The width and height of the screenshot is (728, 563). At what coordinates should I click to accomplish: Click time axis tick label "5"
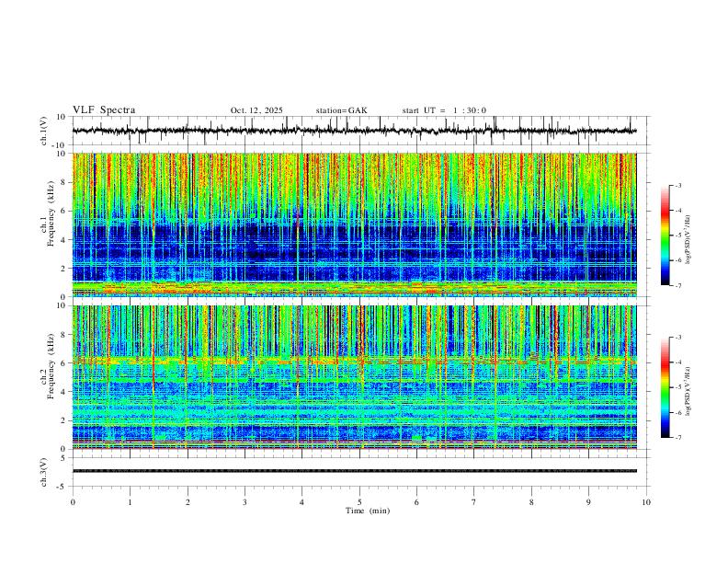359,502
